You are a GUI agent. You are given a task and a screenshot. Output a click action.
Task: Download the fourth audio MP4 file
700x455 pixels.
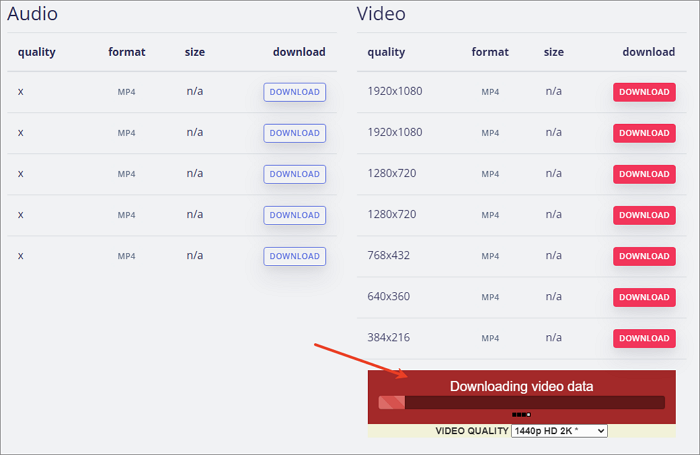(x=295, y=215)
